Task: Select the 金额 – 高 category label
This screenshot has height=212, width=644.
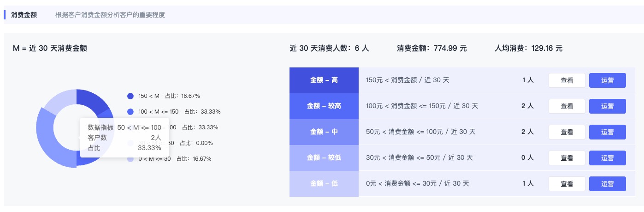Action: [x=324, y=80]
